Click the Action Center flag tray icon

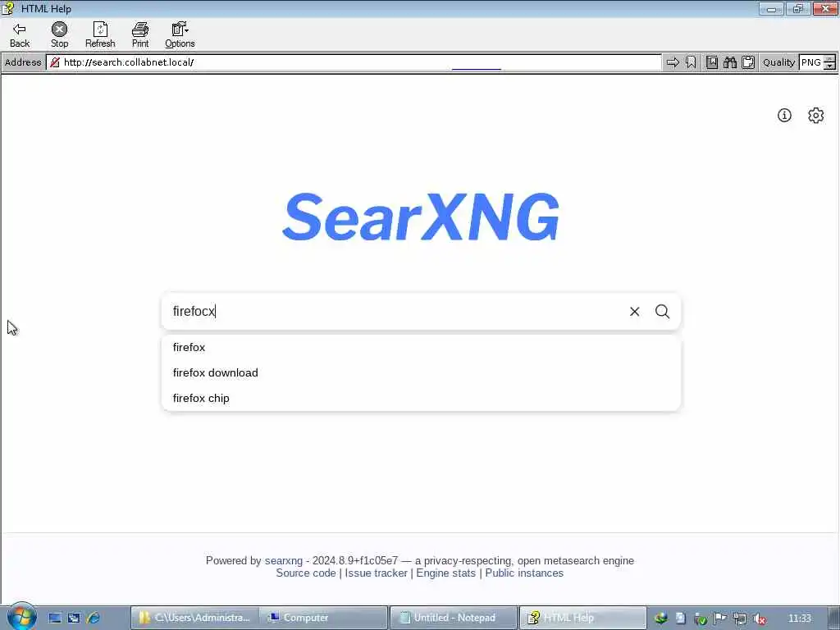pyautogui.click(x=720, y=619)
